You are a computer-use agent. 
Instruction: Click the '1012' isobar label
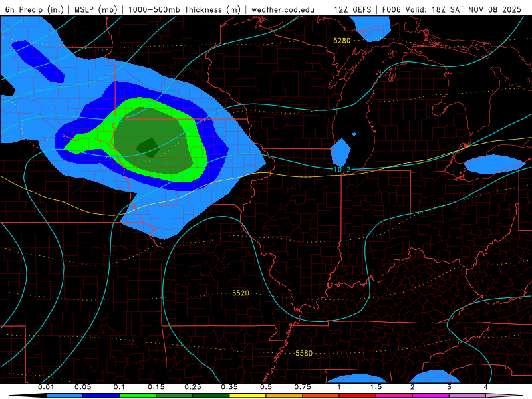click(x=342, y=170)
